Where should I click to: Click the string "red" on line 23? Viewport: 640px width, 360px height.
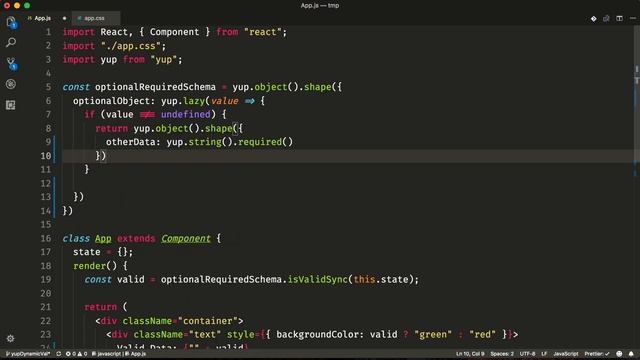click(482, 335)
